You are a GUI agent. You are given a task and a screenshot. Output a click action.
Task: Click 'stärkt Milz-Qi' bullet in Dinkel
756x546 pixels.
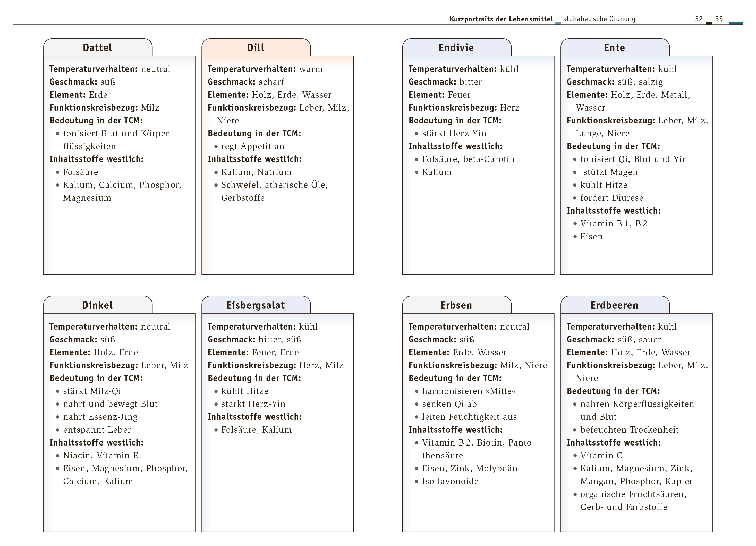coord(92,391)
